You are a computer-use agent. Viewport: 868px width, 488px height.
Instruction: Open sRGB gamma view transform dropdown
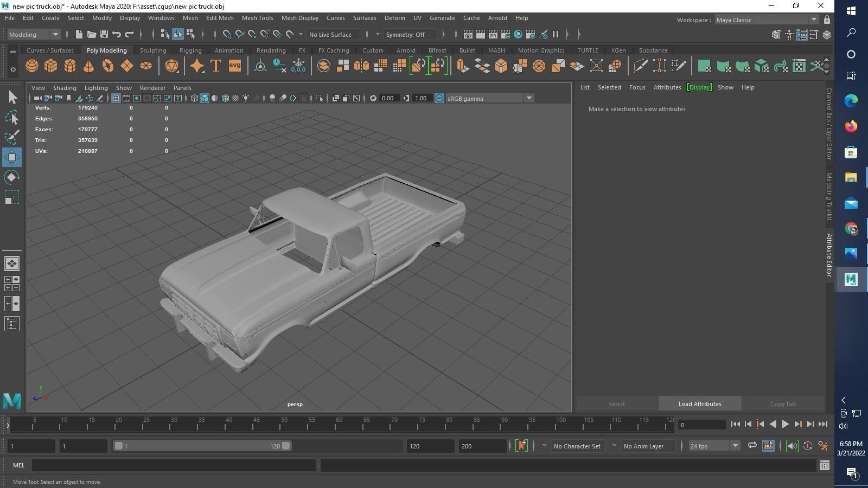point(490,98)
